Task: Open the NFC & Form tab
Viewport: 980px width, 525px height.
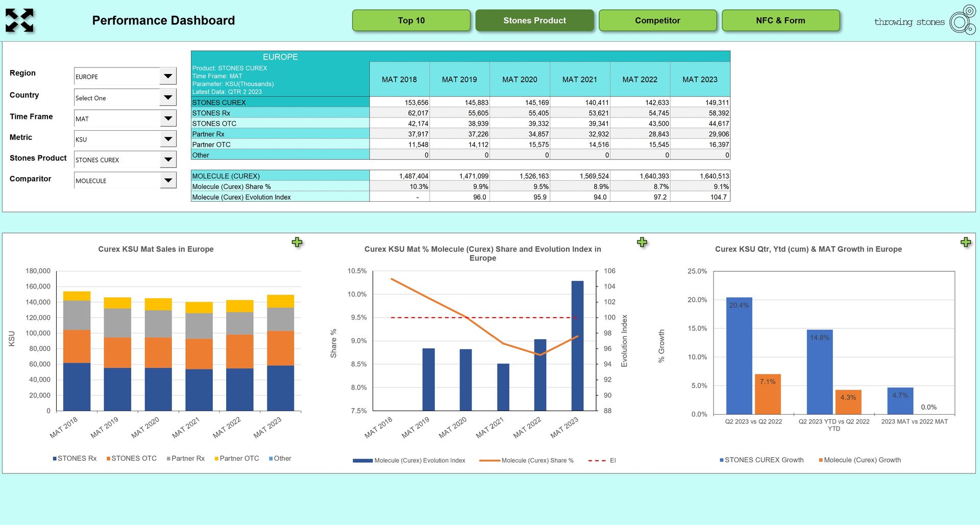Action: [x=780, y=20]
